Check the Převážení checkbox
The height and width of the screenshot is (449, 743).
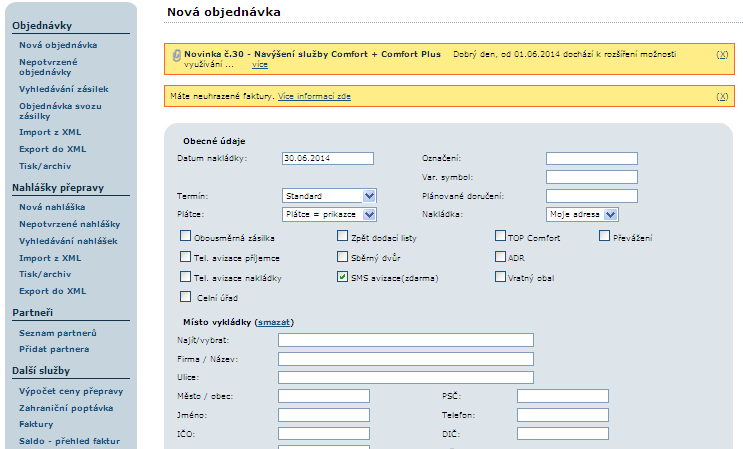[x=604, y=236]
